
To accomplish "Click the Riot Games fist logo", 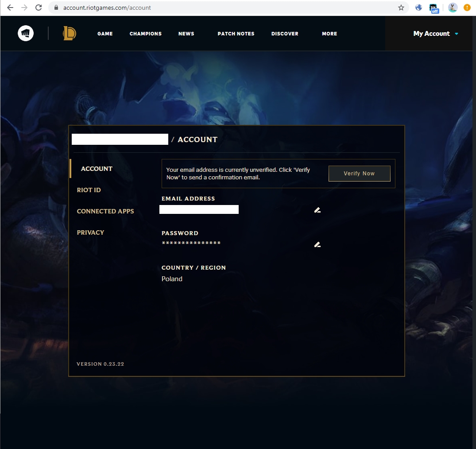I will [26, 34].
